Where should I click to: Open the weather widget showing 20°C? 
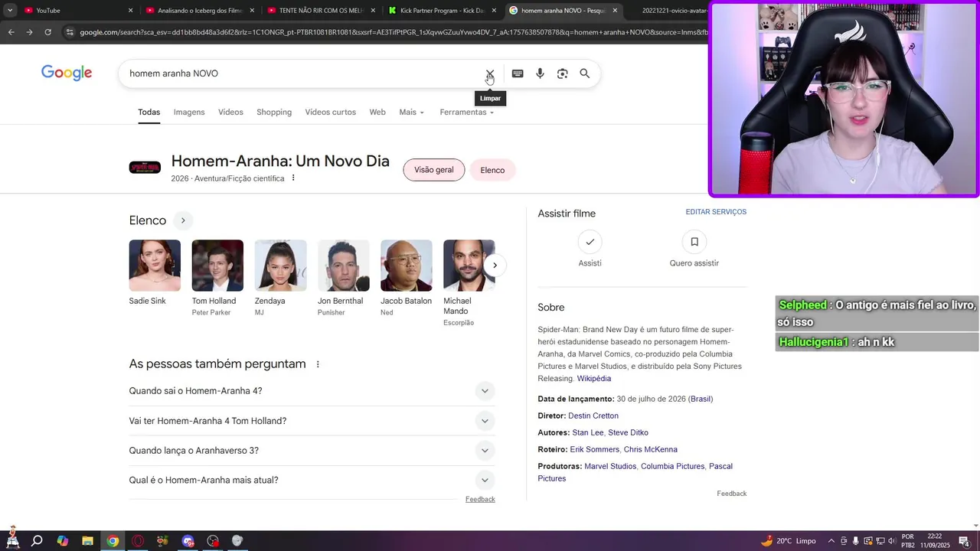click(x=789, y=541)
